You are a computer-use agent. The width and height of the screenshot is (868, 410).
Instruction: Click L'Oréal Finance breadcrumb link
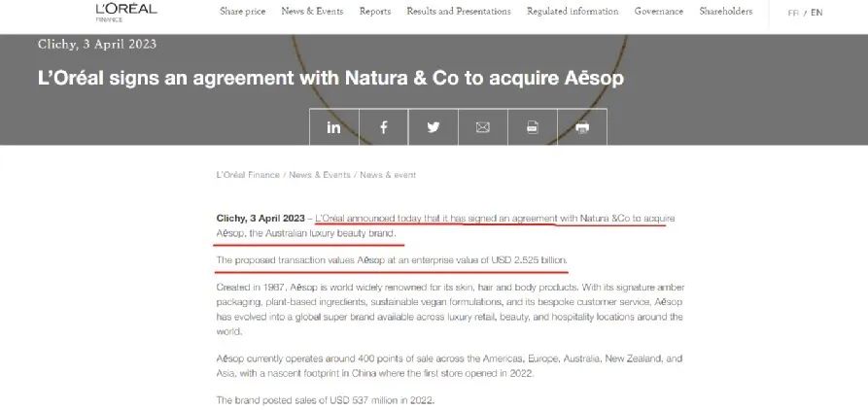[x=248, y=175]
